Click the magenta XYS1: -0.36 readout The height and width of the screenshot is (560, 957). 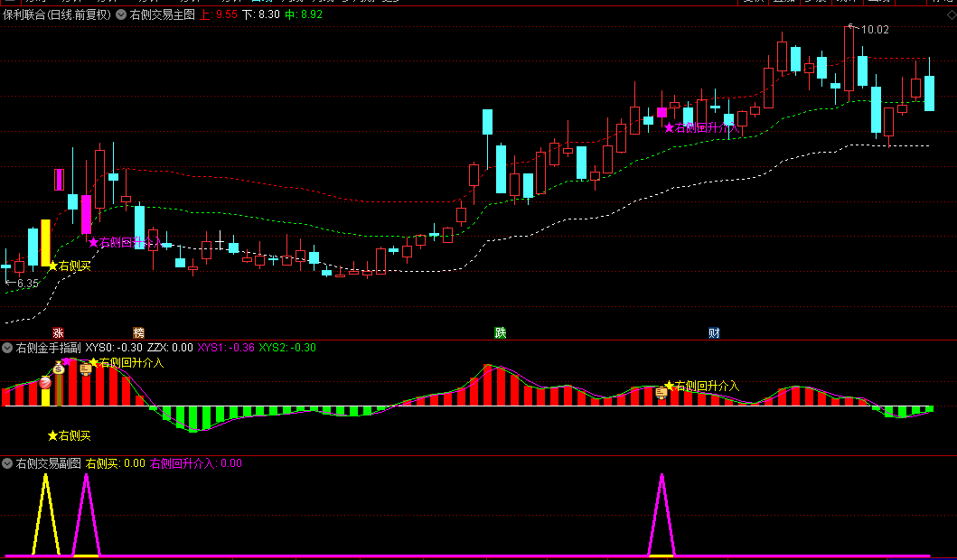(x=226, y=348)
